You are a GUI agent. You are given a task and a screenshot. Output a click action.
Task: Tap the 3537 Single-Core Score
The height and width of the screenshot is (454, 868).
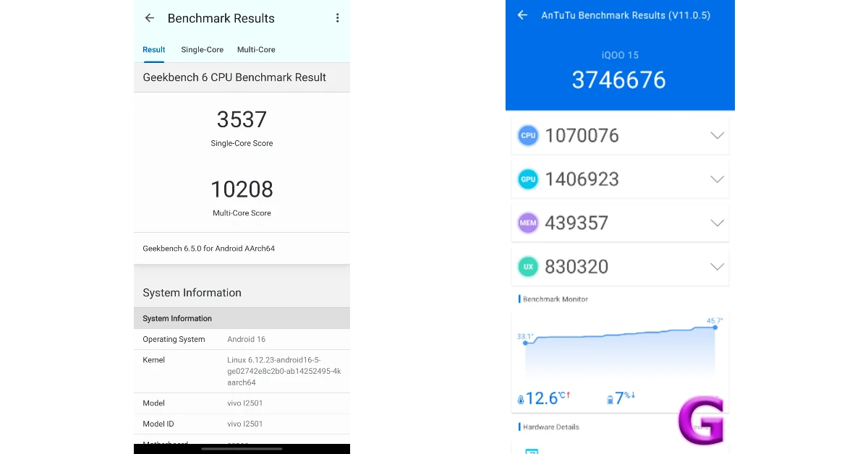point(242,120)
